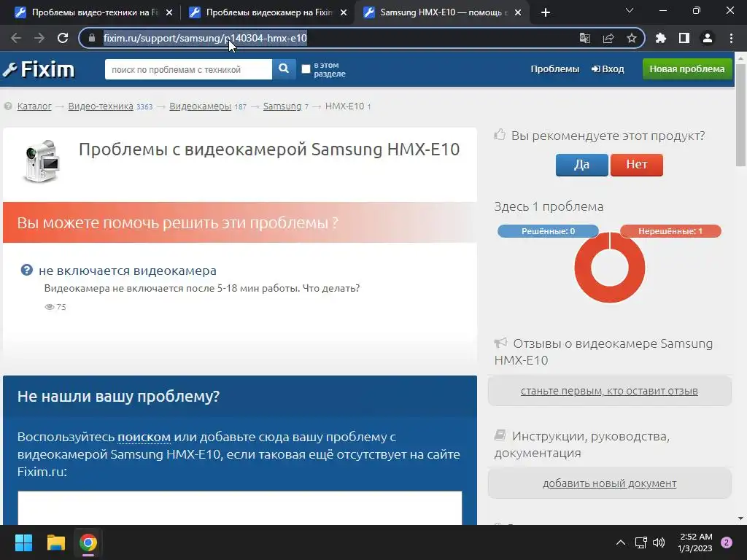Click the green 'Новая проблема' button
The image size is (747, 560).
tap(687, 69)
